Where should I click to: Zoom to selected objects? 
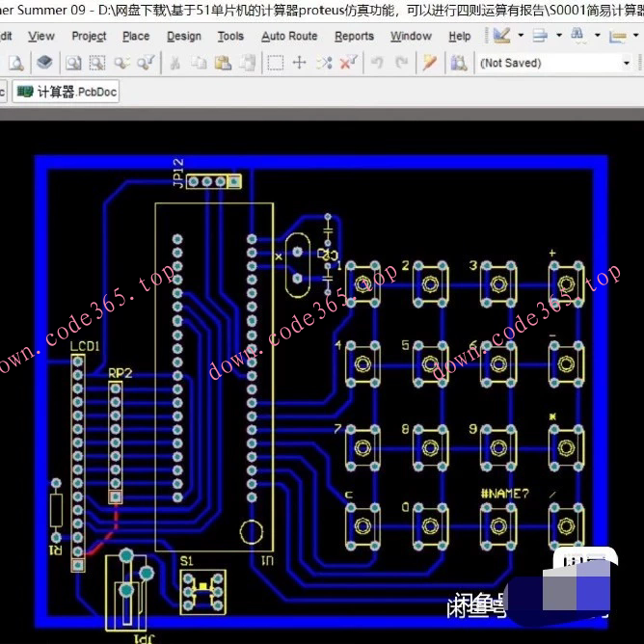(121, 63)
